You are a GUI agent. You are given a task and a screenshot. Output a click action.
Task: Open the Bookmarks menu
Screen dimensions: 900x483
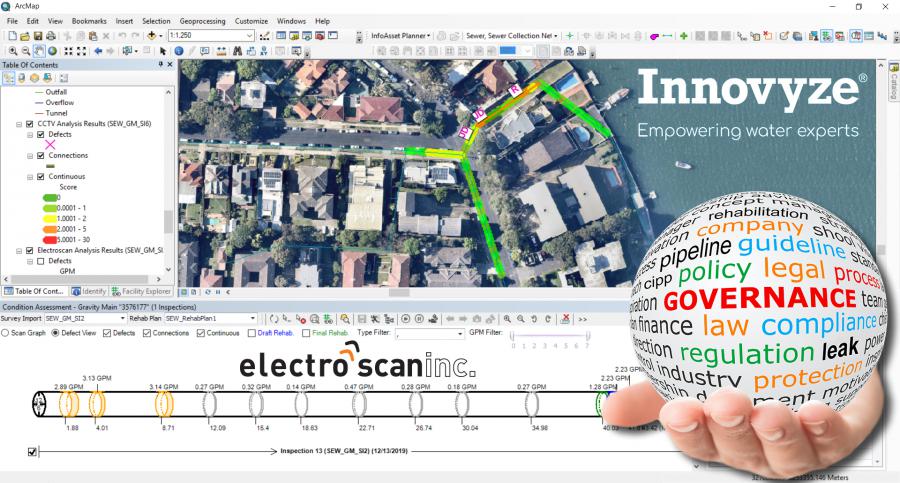pyautogui.click(x=89, y=21)
